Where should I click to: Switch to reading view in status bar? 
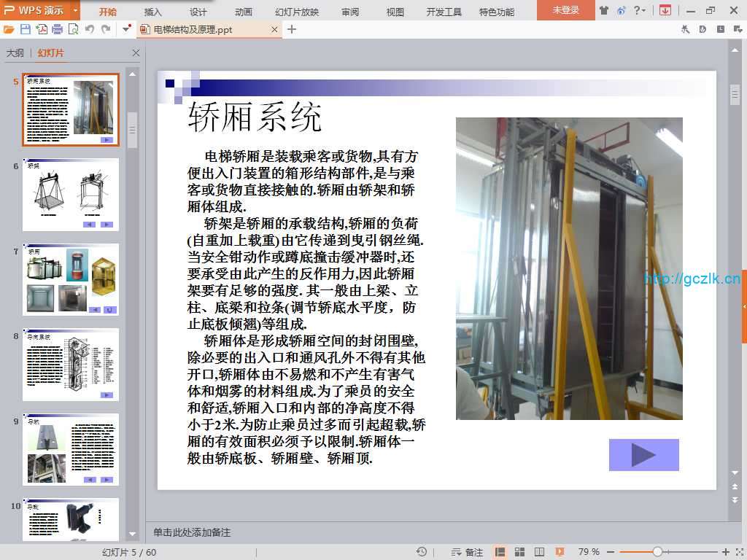point(540,552)
